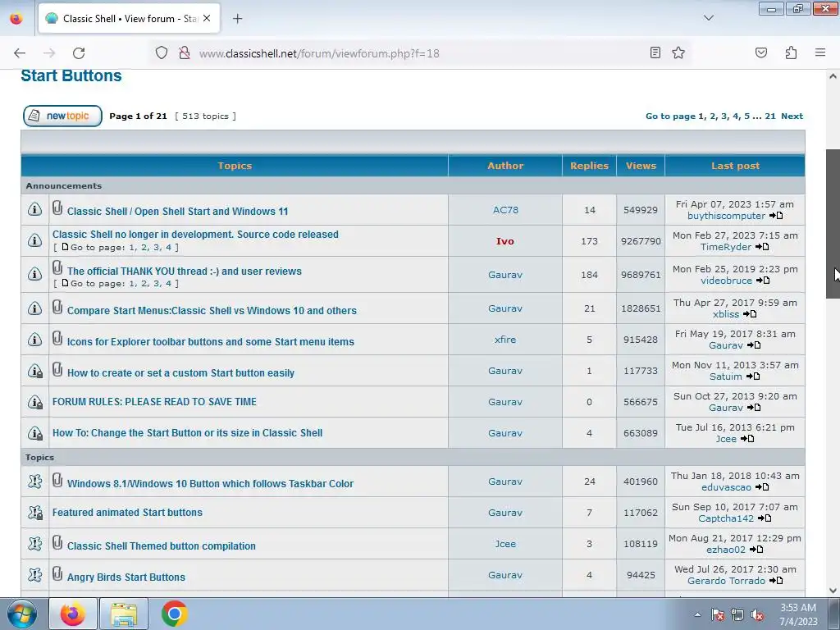Click announcement icon beside Windows 11 topic
Screen dimensions: 840x630
[x=34, y=209]
